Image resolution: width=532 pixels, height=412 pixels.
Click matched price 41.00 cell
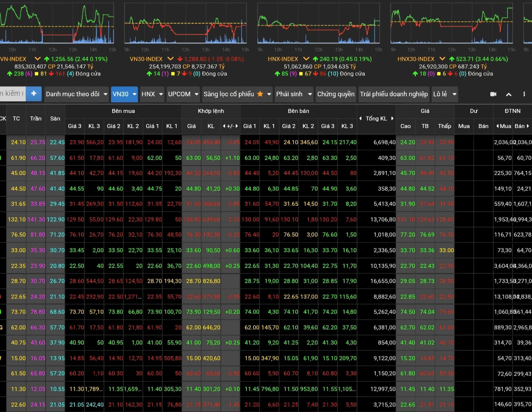pyautogui.click(x=193, y=343)
